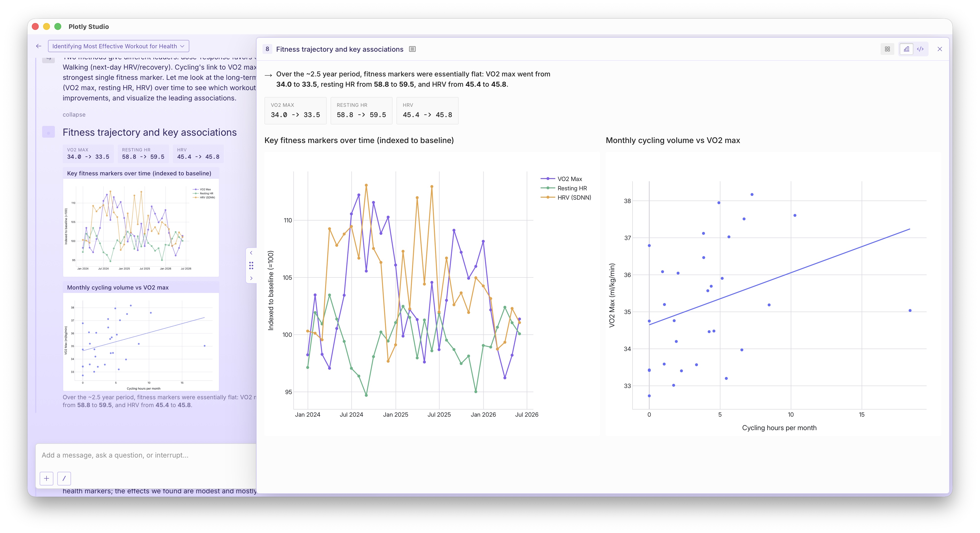980x533 pixels.
Task: Click the macOS yellow minimize button
Action: [x=47, y=26]
